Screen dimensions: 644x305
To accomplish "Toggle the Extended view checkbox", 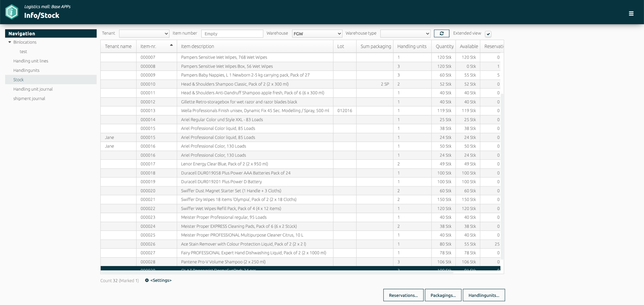I will 488,34.
